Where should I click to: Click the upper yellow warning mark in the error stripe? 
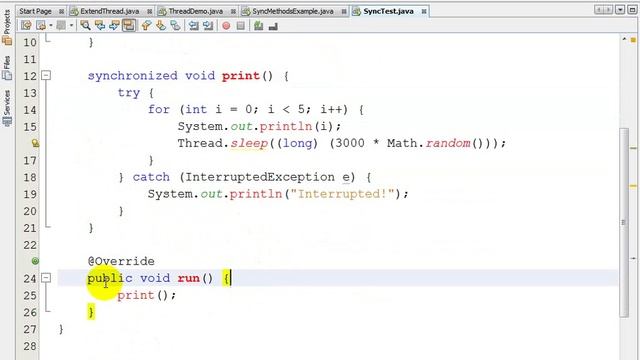pyautogui.click(x=633, y=148)
